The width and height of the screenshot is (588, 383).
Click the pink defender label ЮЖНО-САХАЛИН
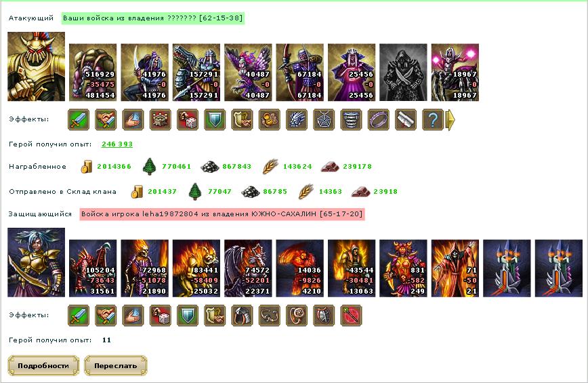coord(222,214)
